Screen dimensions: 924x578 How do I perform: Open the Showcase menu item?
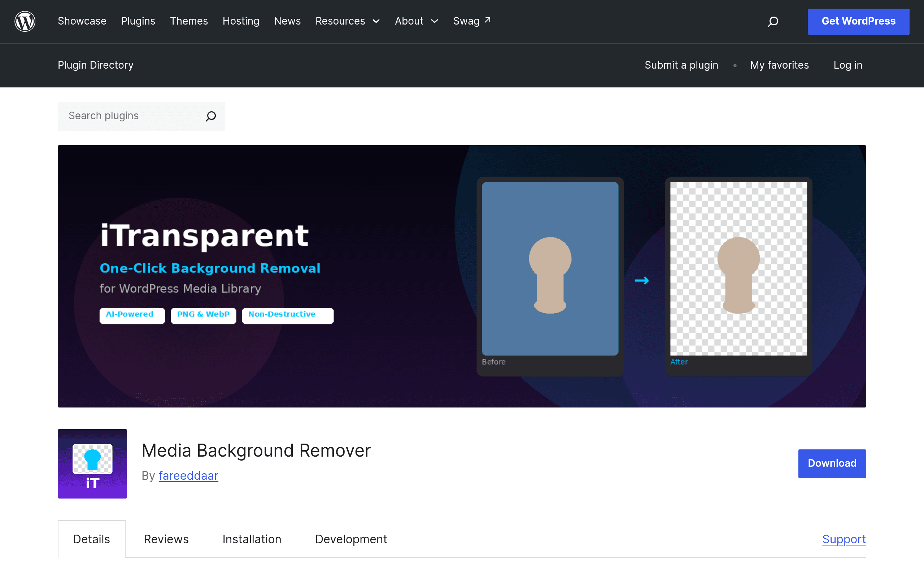pos(82,21)
